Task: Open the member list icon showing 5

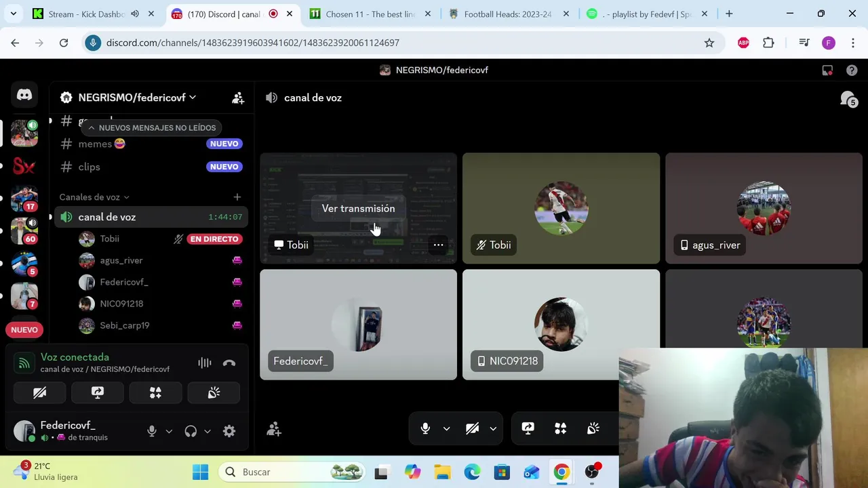Action: [848, 100]
